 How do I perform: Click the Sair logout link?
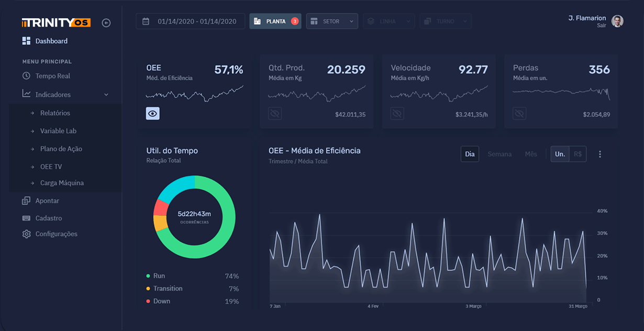(602, 25)
